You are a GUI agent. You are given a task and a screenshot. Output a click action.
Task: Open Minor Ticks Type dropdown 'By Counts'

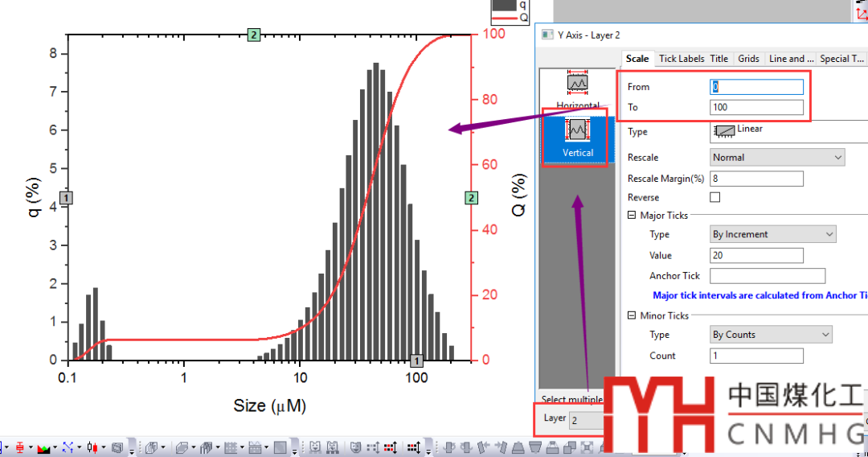[771, 335]
